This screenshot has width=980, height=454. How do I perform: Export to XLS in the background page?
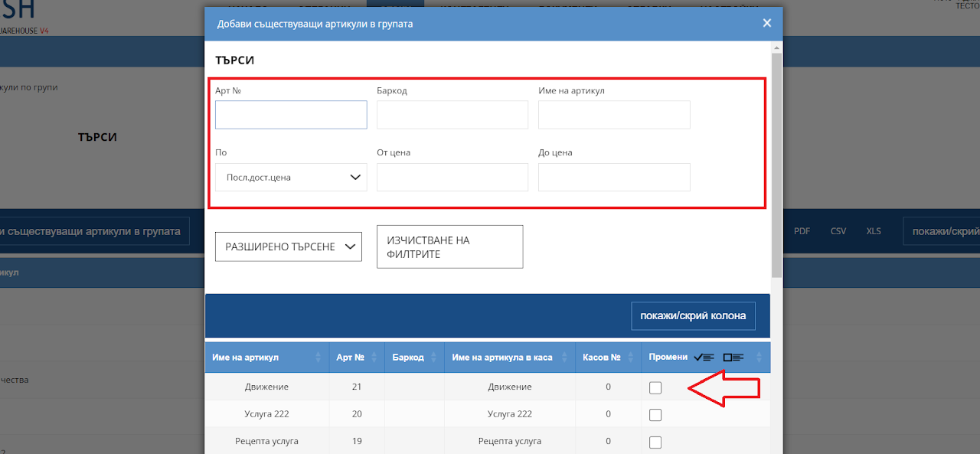tap(874, 231)
